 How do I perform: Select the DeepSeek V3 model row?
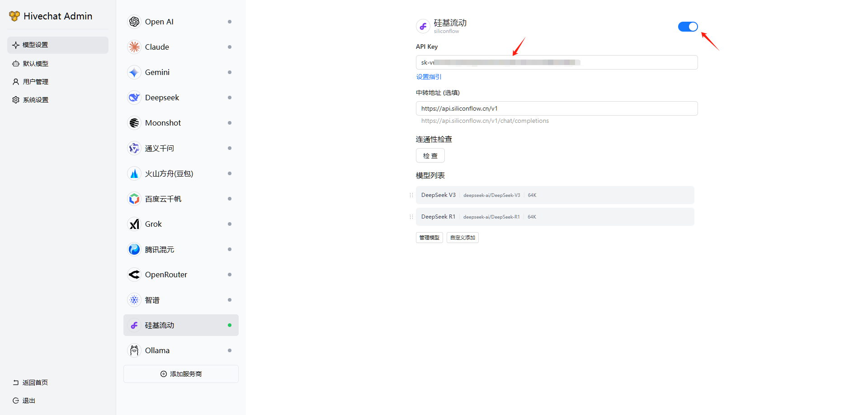pyautogui.click(x=555, y=195)
